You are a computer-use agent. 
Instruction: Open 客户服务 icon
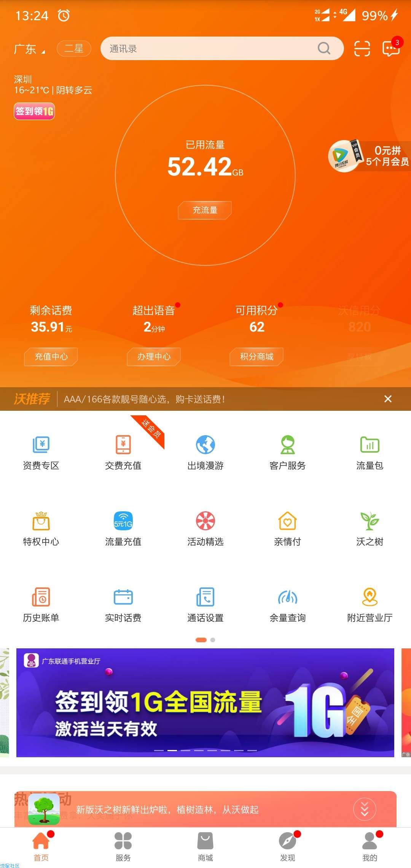click(x=288, y=444)
